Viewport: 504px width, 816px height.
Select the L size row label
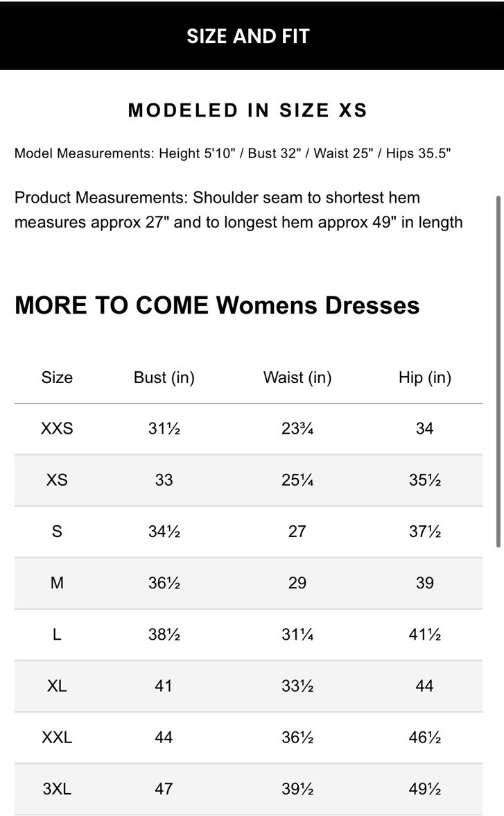tap(57, 634)
